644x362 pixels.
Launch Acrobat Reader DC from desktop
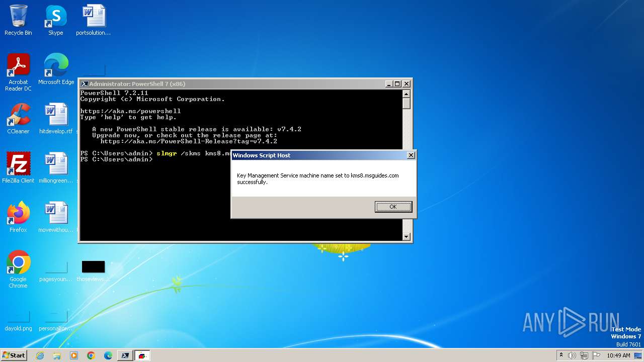[18, 72]
